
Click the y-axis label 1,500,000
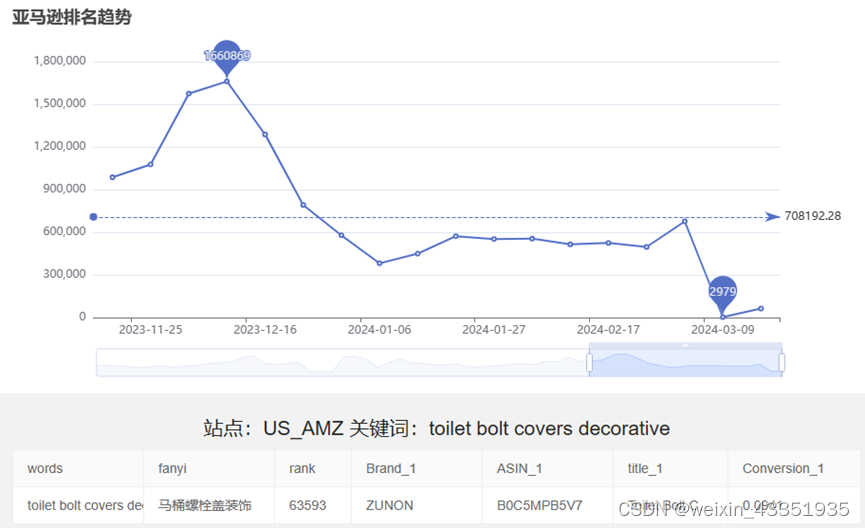[x=60, y=103]
